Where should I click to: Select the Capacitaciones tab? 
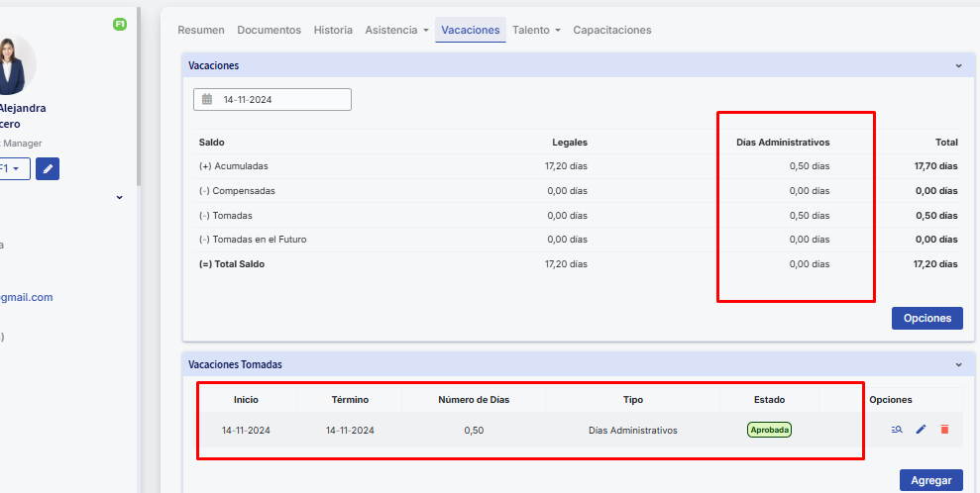(x=612, y=30)
